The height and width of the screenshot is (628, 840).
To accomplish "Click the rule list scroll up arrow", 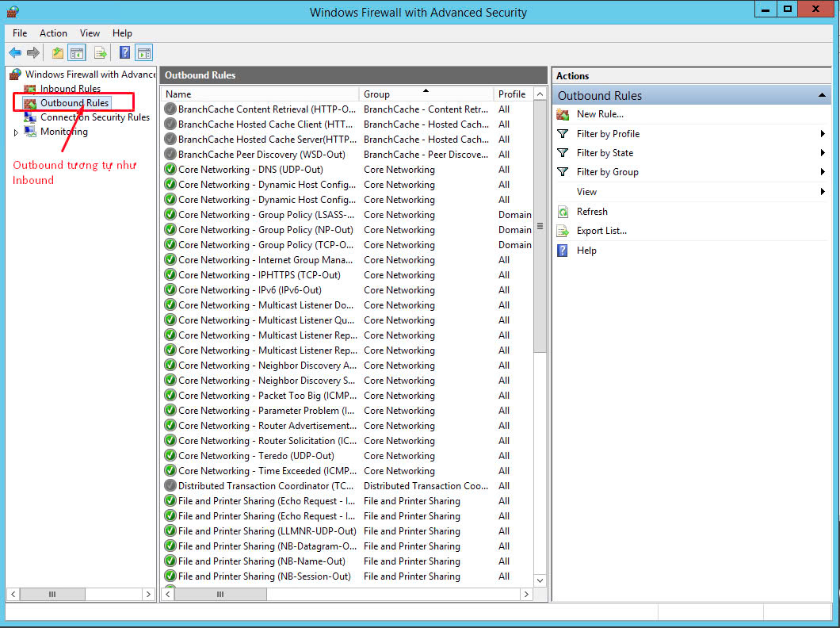I will click(x=540, y=94).
